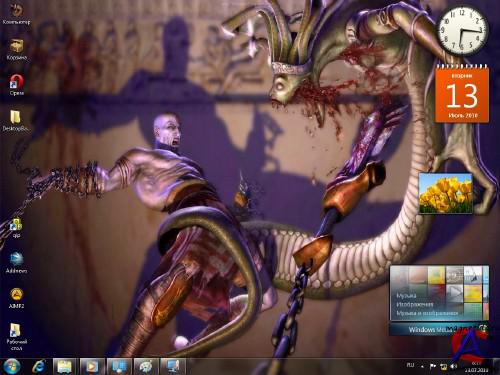
Task: Select Музыка in Media Center gadget
Action: point(406,295)
